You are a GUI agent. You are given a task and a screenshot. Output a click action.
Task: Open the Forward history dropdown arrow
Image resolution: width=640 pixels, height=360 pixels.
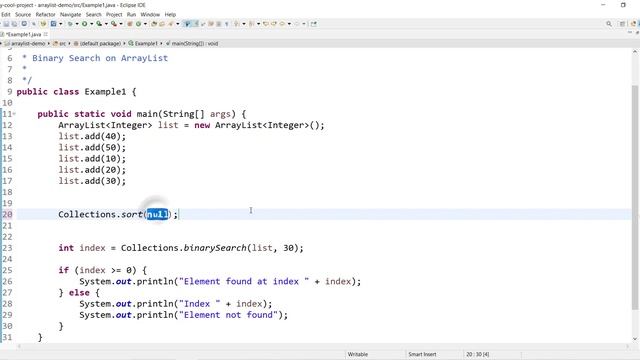click(x=289, y=24)
